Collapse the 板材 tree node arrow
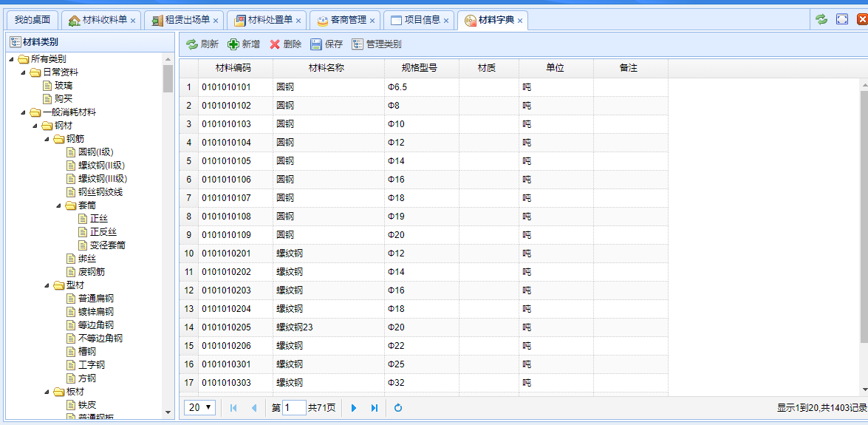The height and width of the screenshot is (425, 868). 47,392
